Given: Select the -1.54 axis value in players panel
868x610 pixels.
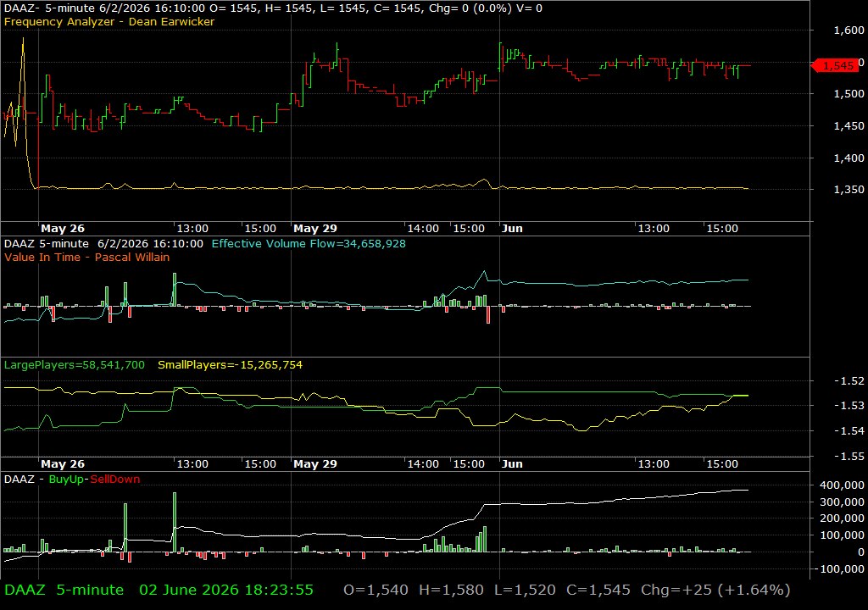Looking at the screenshot, I should click(x=849, y=430).
